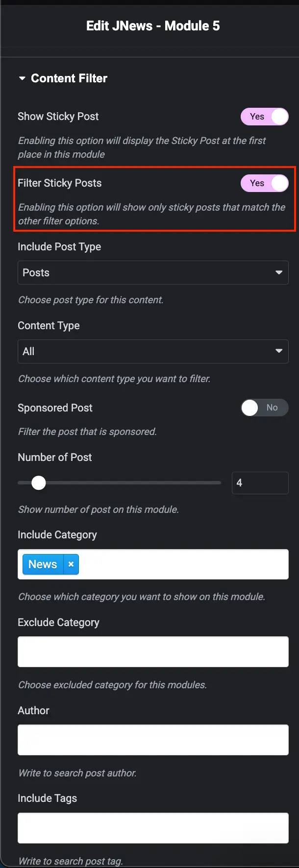Click the Edit JNews - Module 5 title

coord(153,26)
